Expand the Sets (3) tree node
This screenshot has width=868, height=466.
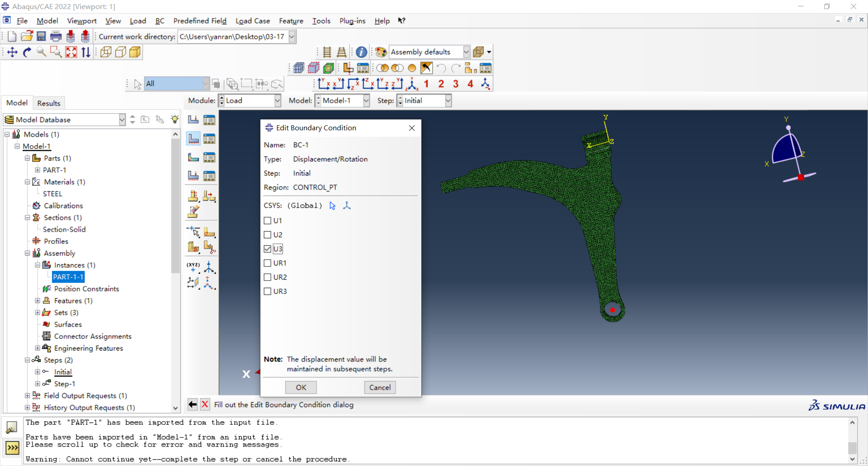(x=38, y=313)
